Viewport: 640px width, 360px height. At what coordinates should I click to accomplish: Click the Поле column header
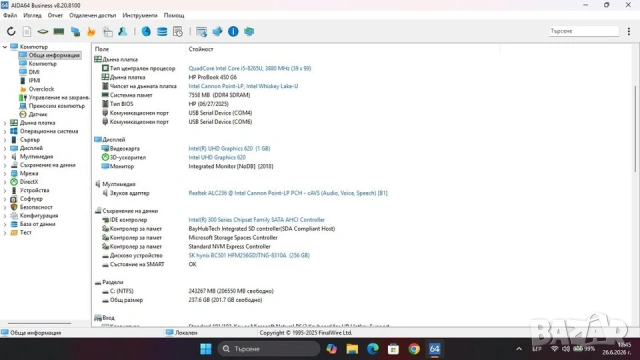pos(102,49)
